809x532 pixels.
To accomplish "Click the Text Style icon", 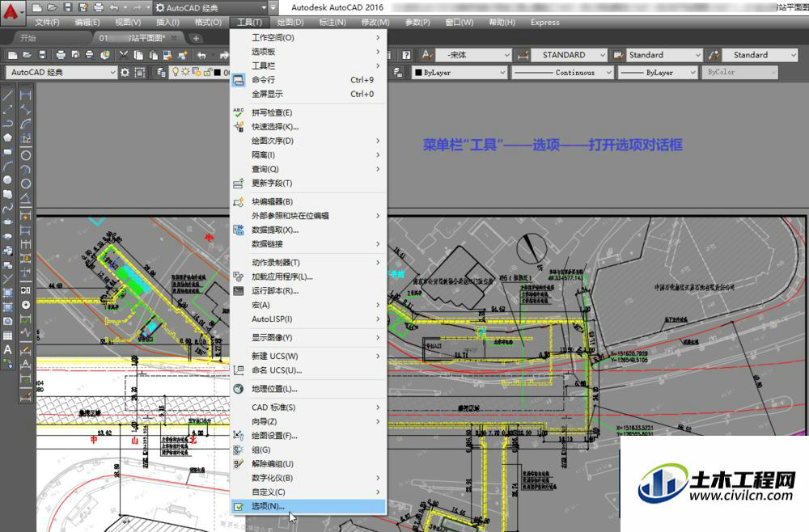I will 426,55.
